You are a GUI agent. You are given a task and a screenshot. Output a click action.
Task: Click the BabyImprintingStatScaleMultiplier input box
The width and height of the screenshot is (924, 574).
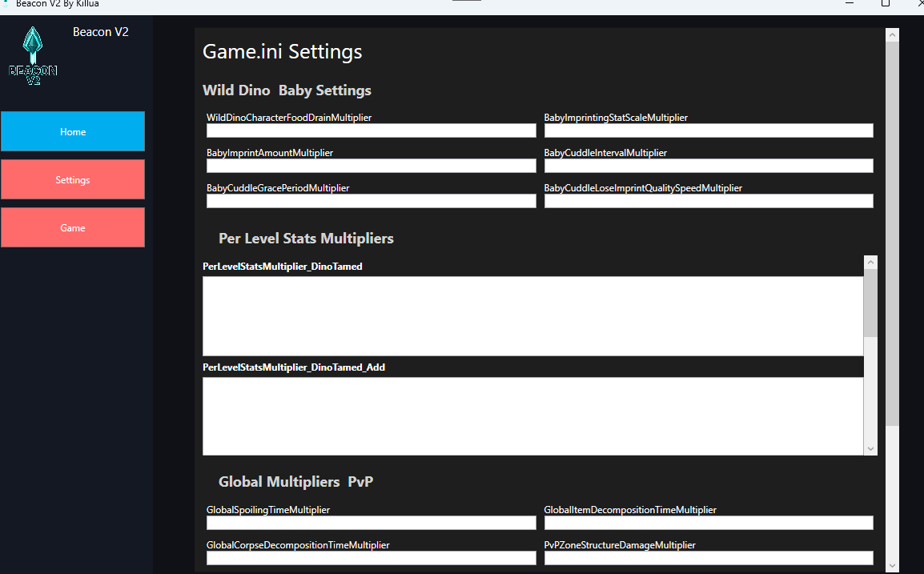pyautogui.click(x=709, y=130)
